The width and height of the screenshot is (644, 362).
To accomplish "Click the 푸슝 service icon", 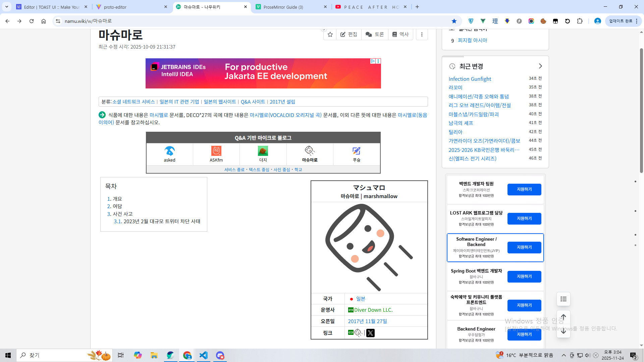I will click(356, 151).
